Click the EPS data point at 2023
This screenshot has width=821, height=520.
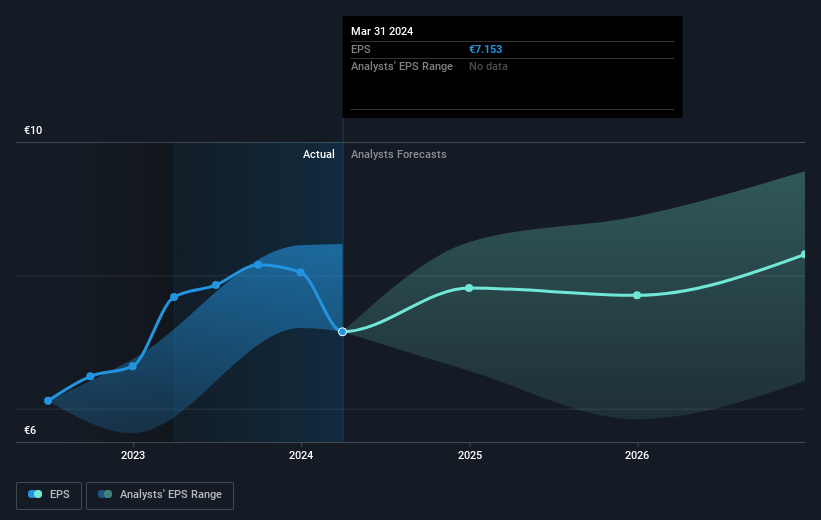[132, 366]
